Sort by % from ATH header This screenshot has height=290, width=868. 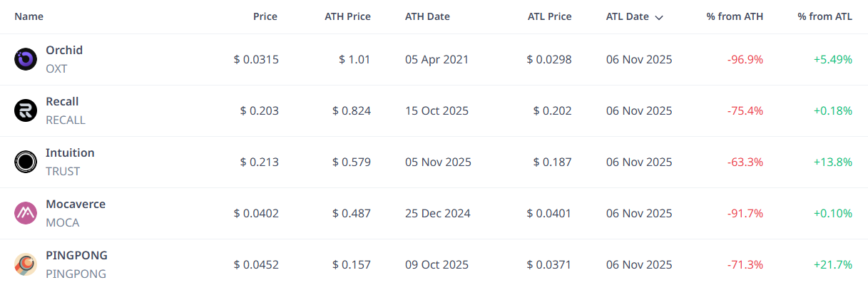[735, 16]
